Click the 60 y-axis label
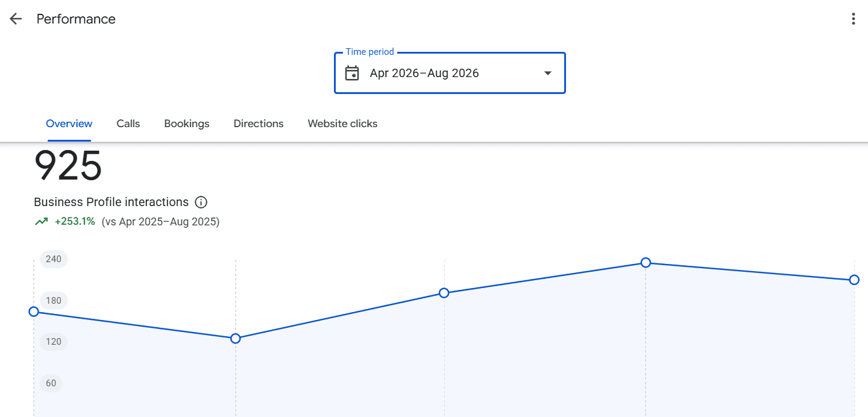The image size is (868, 417). pos(51,383)
